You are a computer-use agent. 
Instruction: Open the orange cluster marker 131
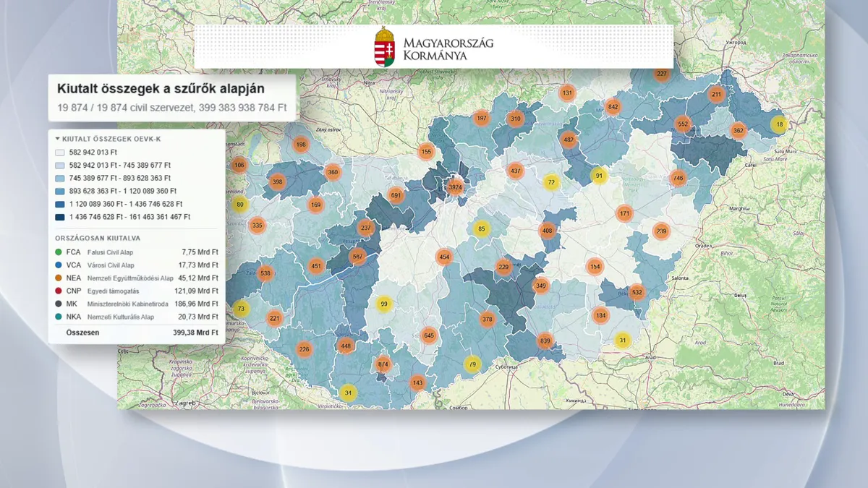coord(567,93)
